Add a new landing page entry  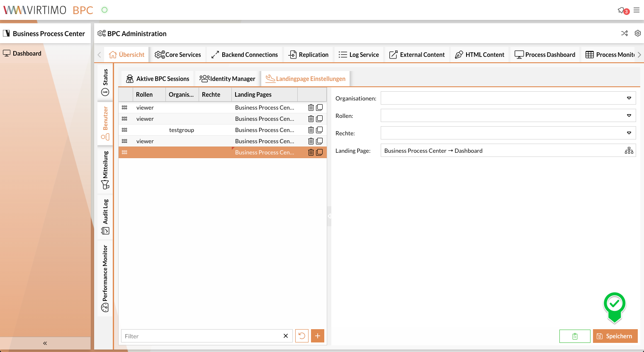(x=318, y=336)
